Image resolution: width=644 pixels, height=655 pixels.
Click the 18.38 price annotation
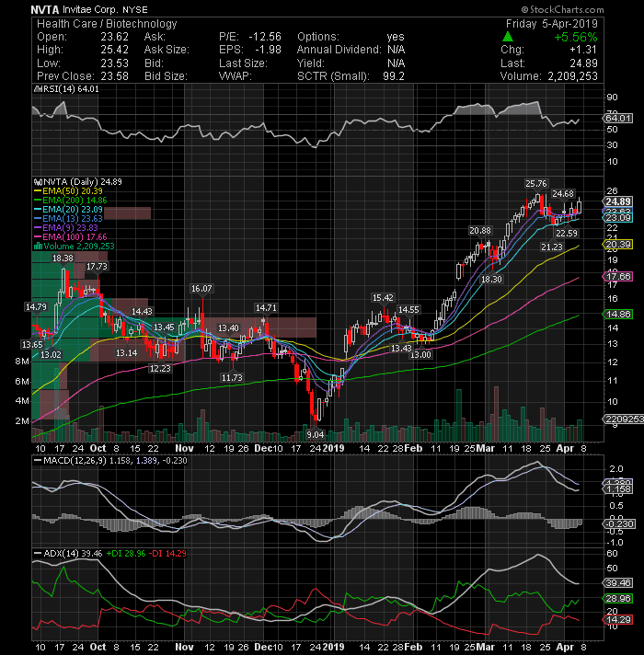point(63,259)
